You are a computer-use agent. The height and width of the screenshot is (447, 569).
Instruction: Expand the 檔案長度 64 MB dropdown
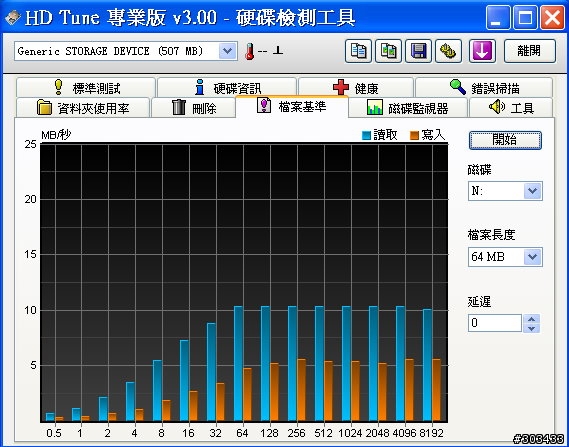click(x=533, y=257)
